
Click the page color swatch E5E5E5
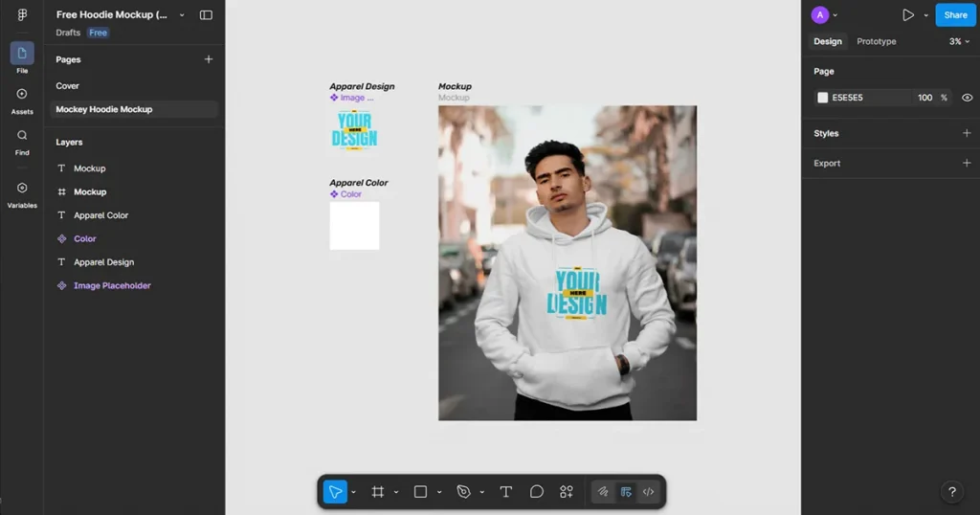tap(822, 98)
